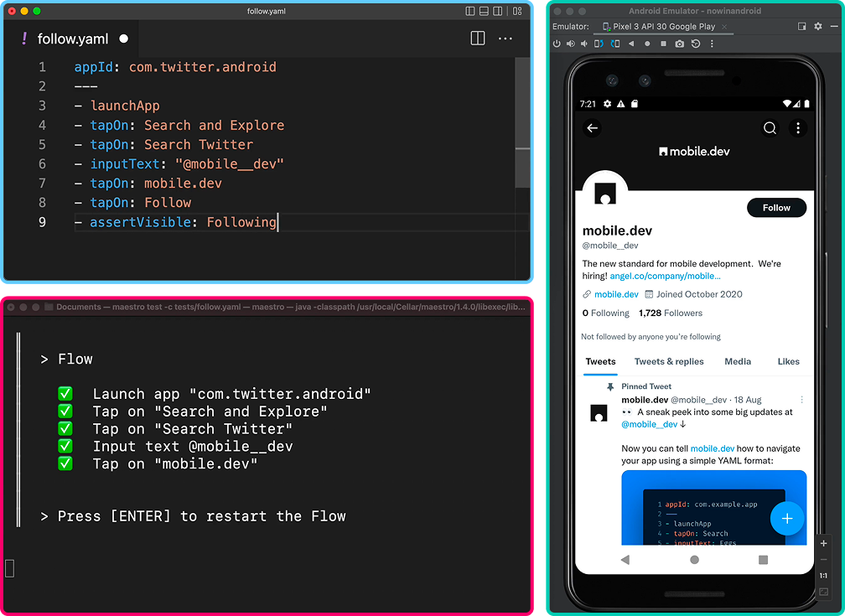The height and width of the screenshot is (616, 845).
Task: Click the terminal cursor box at bottom
Action: pos(9,568)
